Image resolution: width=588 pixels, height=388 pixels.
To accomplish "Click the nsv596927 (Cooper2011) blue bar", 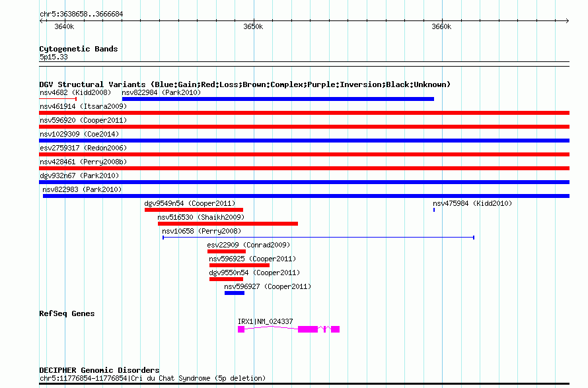I will (x=235, y=293).
